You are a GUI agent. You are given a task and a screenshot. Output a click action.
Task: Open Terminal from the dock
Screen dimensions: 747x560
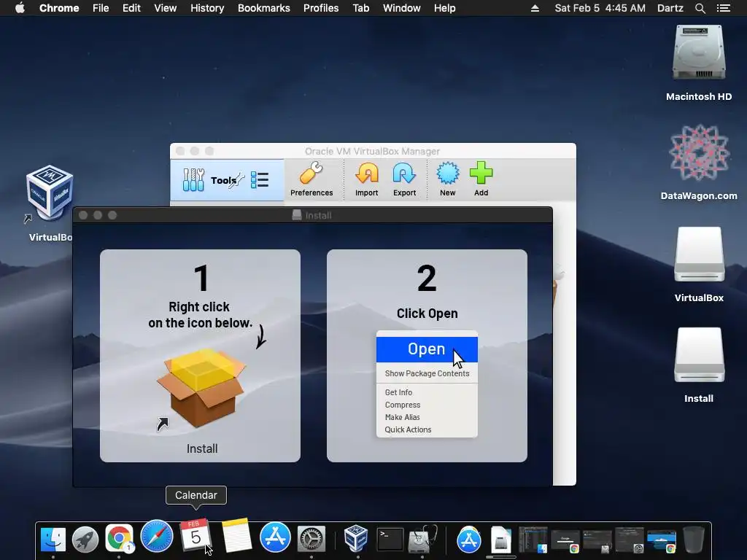[x=390, y=540]
